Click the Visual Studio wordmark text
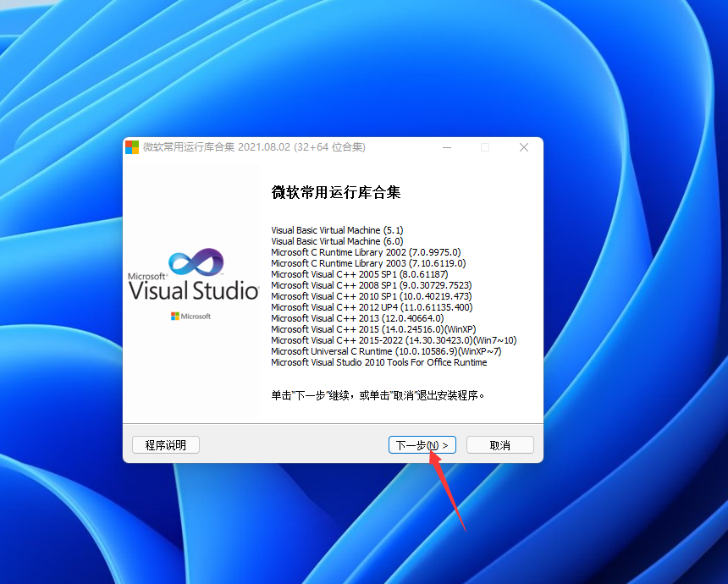Screen dimensions: 728x584 point(193,290)
